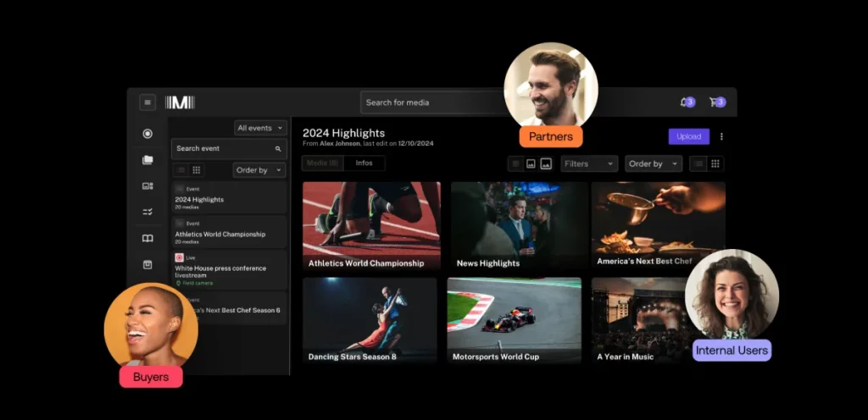Switch media panel to list view
The width and height of the screenshot is (868, 420).
coord(699,163)
